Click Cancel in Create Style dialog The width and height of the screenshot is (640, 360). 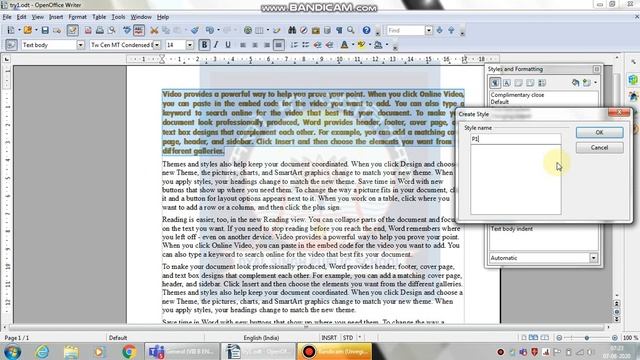pos(599,147)
